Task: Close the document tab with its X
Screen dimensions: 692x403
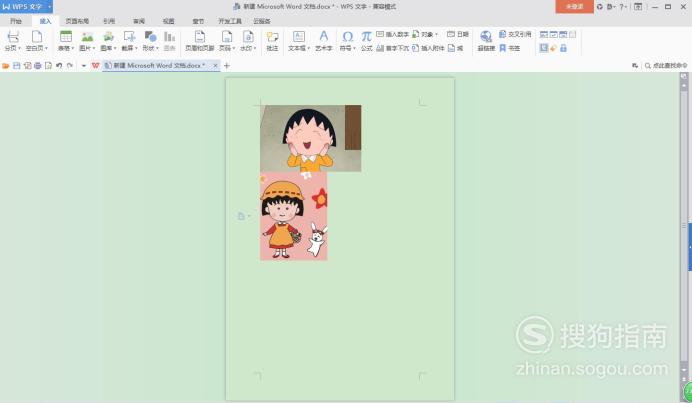Action: tap(215, 66)
